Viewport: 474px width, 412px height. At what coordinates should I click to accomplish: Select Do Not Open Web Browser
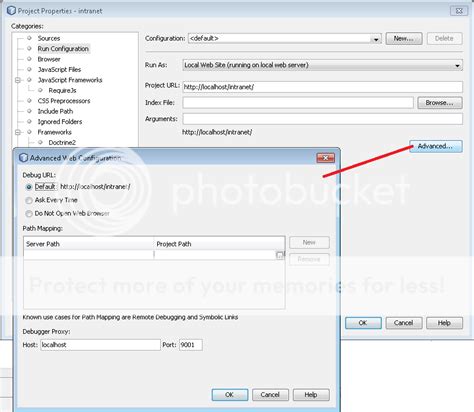click(29, 214)
